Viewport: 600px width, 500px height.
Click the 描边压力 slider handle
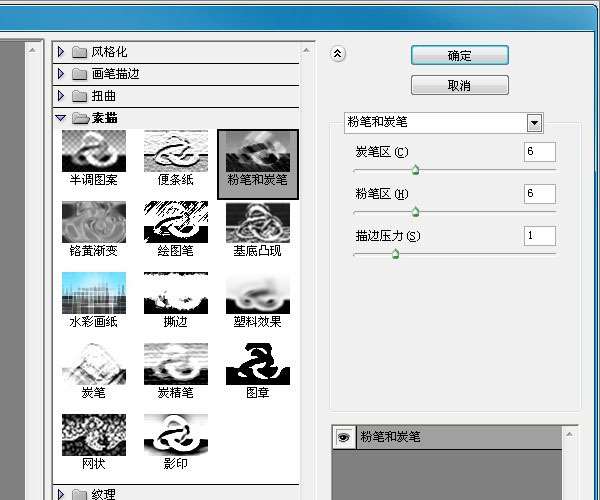[396, 254]
